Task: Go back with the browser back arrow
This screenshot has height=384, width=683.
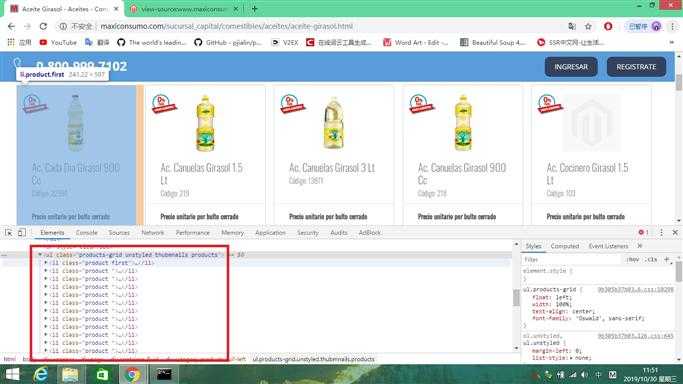Action: (x=11, y=27)
